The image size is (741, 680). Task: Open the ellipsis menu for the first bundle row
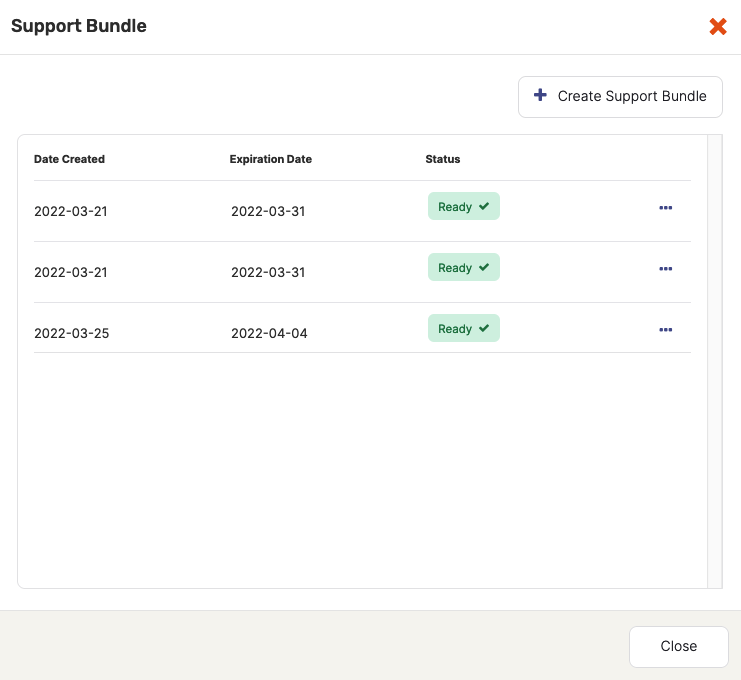point(666,208)
